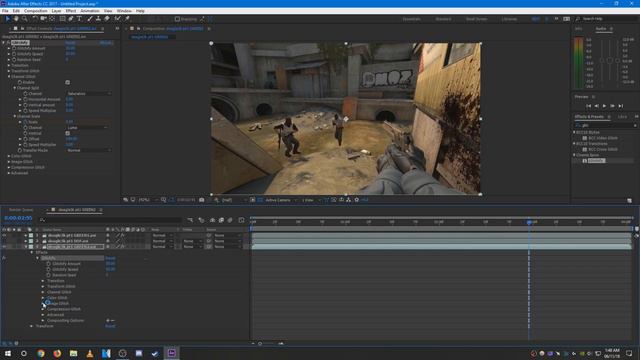Open Chrome from the taskbar
The image size is (640, 360).
[40, 353]
